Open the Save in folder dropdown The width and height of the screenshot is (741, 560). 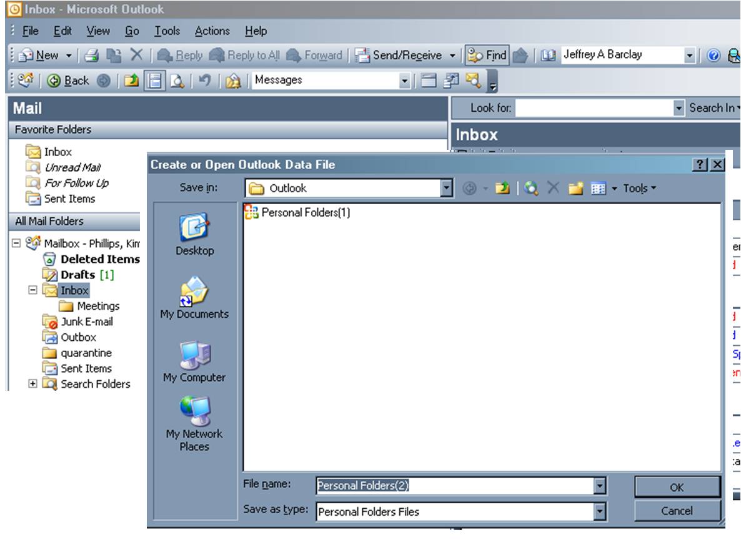pyautogui.click(x=447, y=188)
